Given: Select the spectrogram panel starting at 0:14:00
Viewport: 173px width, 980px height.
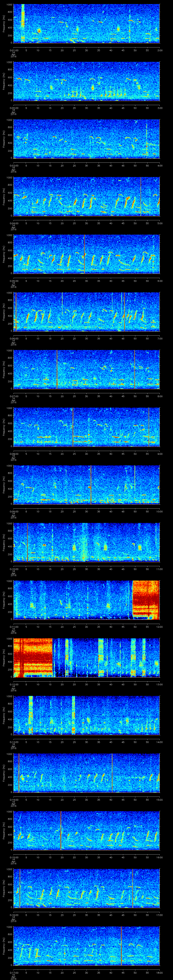Looking at the screenshot, I should pyautogui.click(x=87, y=773).
